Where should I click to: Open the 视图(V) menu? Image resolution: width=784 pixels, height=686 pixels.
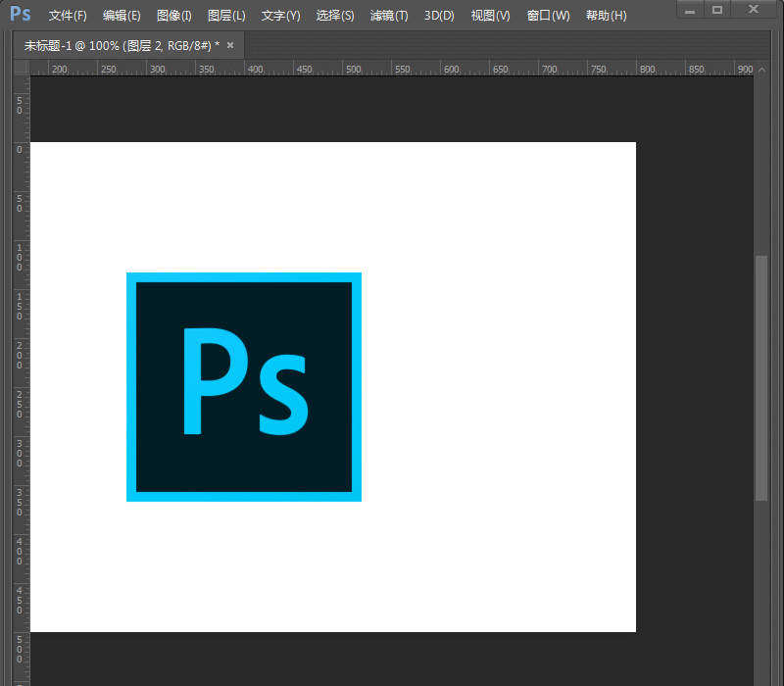click(x=490, y=16)
